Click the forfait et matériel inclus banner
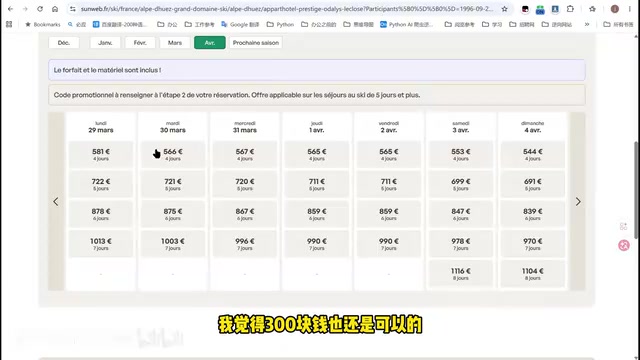Image resolution: width=640 pixels, height=360 pixels. point(317,70)
